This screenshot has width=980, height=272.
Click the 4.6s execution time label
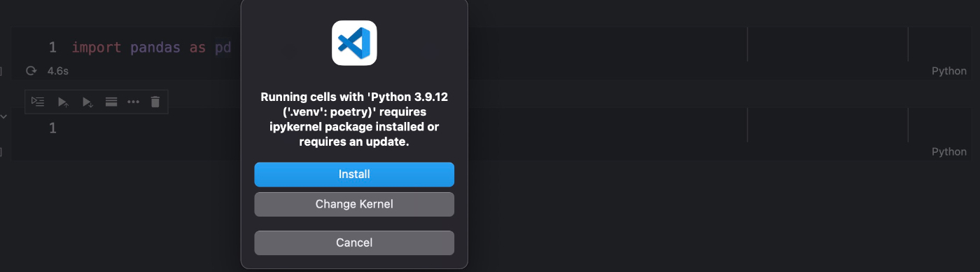(58, 71)
